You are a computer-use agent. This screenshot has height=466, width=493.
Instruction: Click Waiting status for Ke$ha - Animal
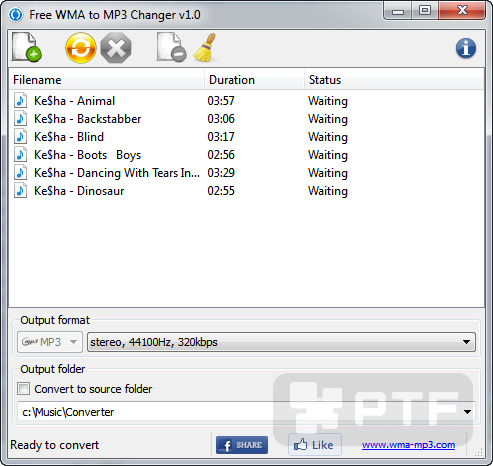coord(328,101)
